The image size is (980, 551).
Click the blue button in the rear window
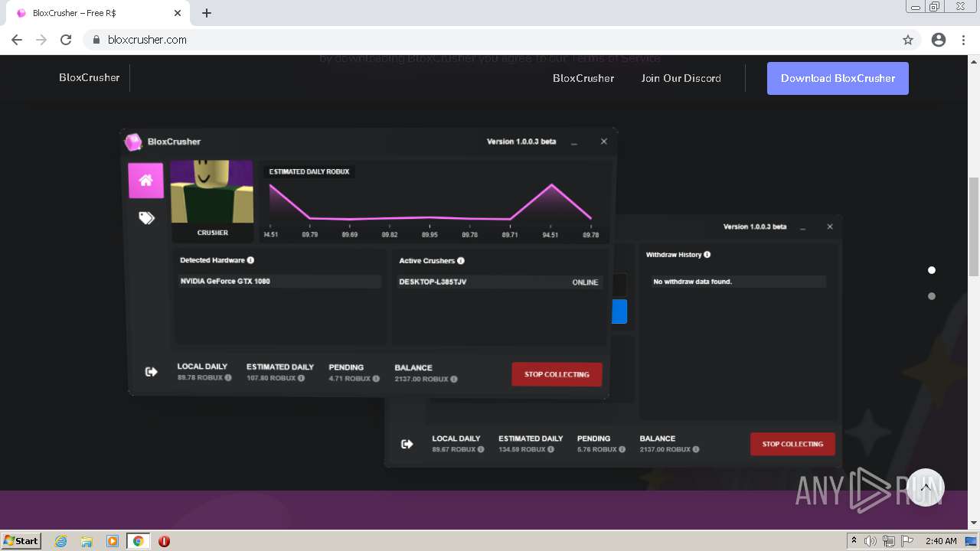pos(619,311)
